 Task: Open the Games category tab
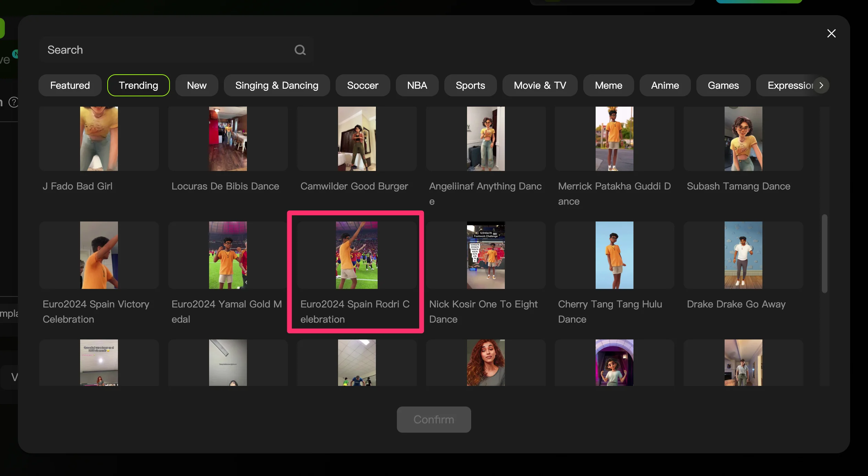click(723, 85)
